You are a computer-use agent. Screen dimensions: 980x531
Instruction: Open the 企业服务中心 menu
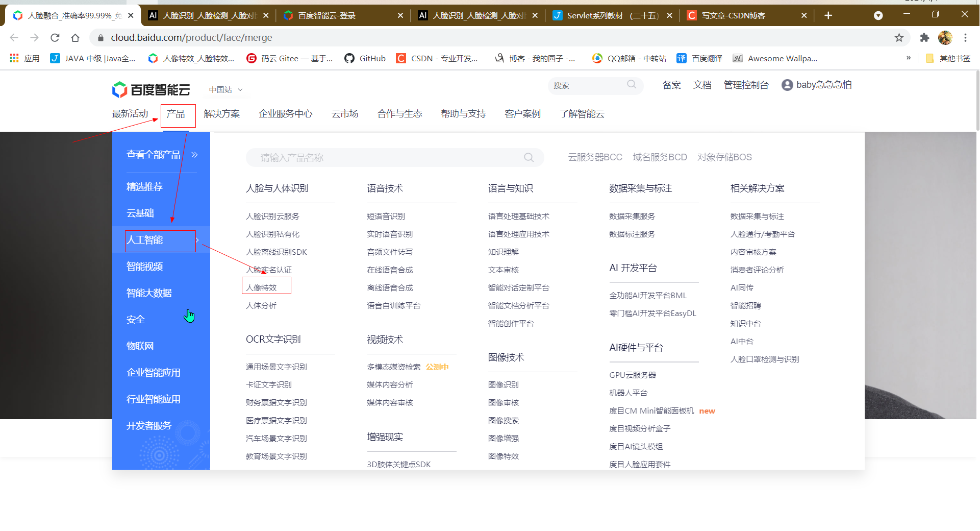point(285,113)
